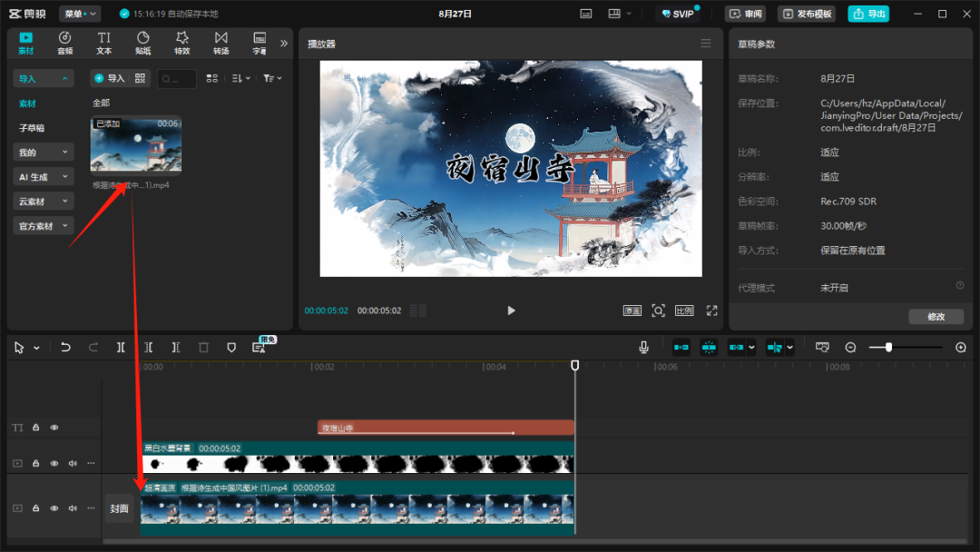Click the add marker shield icon

[231, 348]
